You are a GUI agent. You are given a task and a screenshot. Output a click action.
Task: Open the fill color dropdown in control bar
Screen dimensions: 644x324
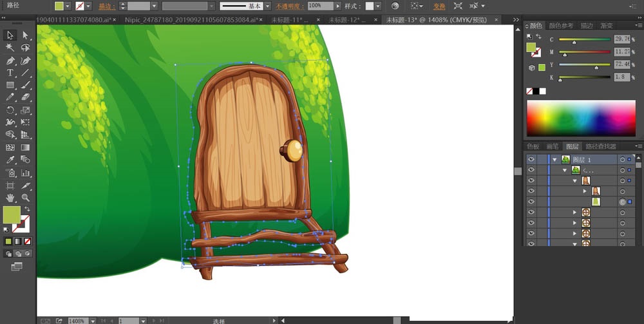tap(68, 6)
